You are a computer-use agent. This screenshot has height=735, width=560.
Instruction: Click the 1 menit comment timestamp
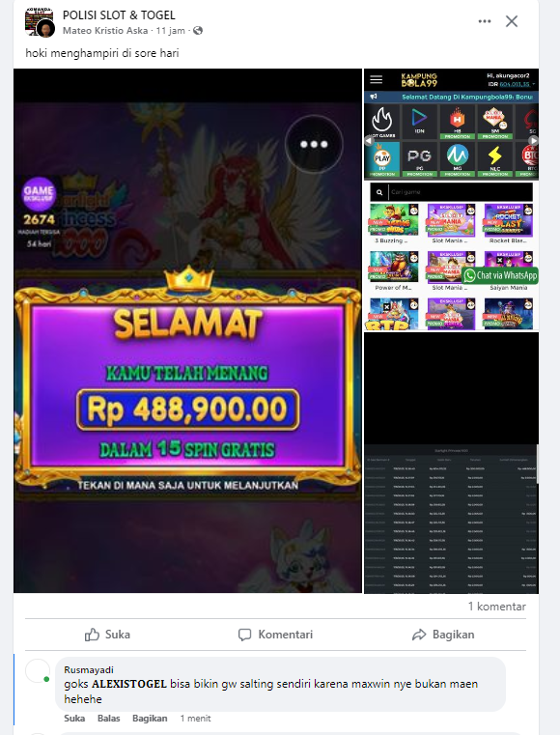pyautogui.click(x=195, y=719)
